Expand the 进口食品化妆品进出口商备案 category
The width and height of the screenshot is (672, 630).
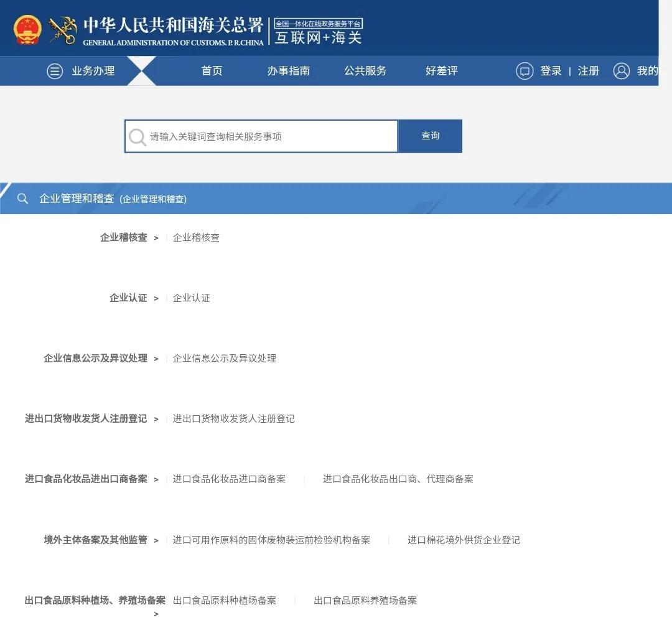[156, 479]
